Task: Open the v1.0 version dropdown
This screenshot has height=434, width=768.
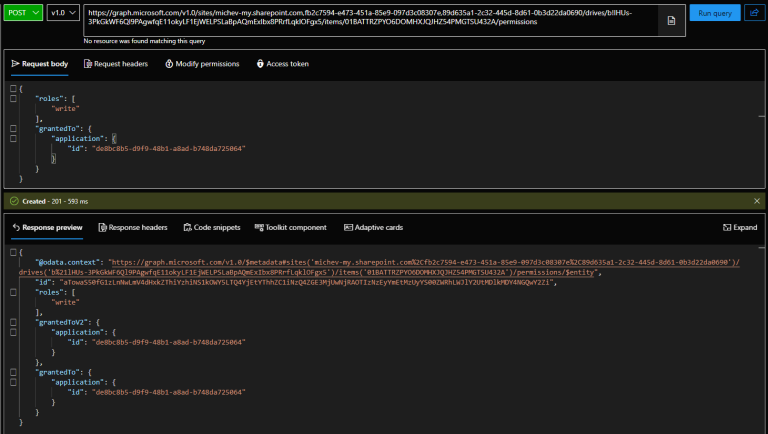Action: point(63,13)
